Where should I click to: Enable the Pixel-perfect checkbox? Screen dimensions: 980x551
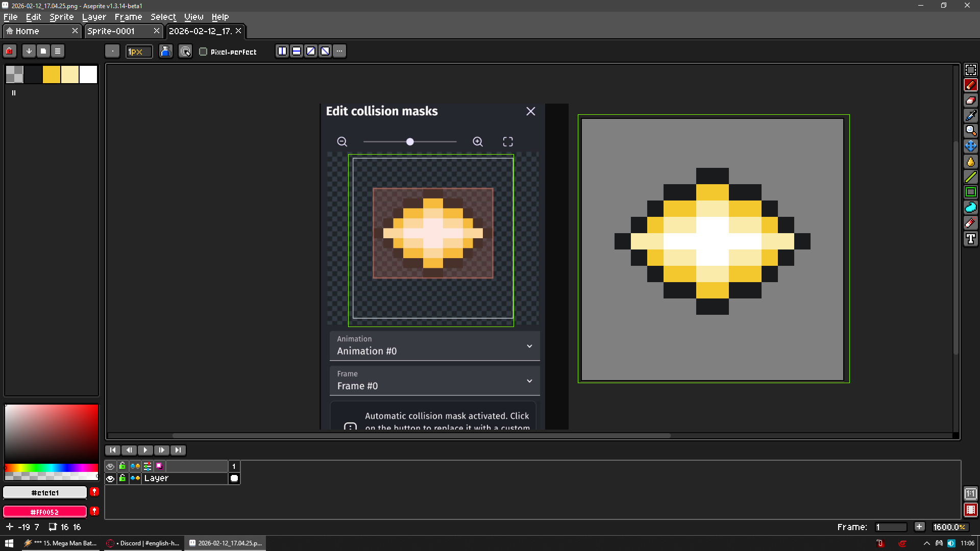pyautogui.click(x=203, y=52)
